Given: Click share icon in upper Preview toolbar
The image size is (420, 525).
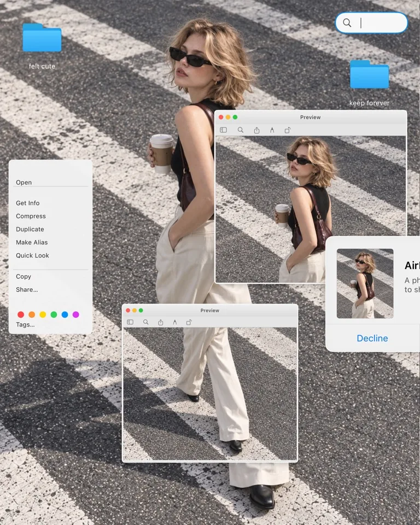Looking at the screenshot, I should click(256, 130).
